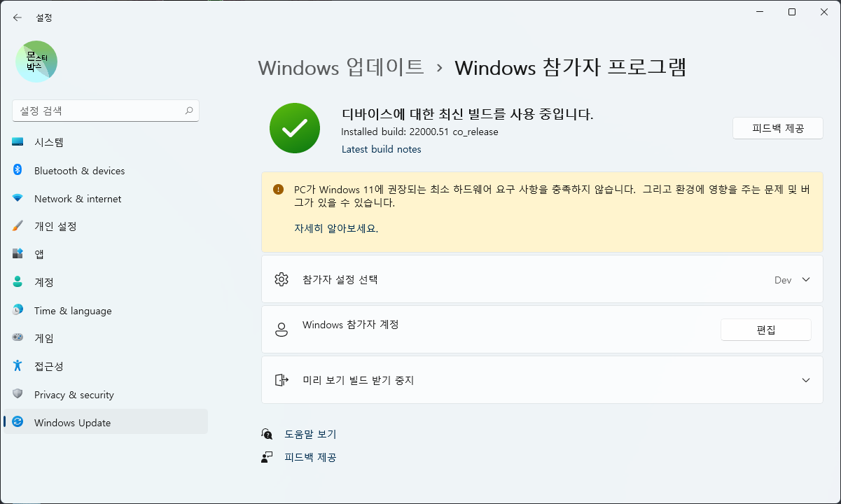
Task: Click the 도움말 보기 help icon
Action: click(267, 434)
